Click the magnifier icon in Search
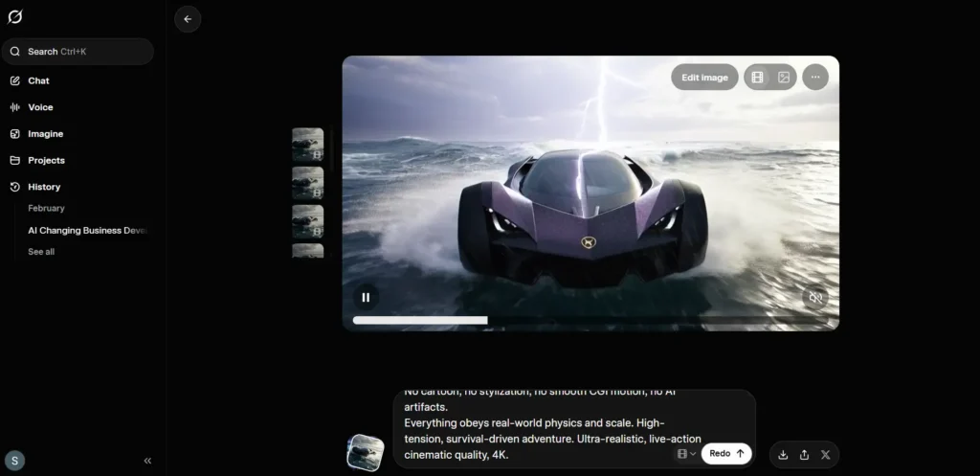This screenshot has width=980, height=476. [15, 52]
